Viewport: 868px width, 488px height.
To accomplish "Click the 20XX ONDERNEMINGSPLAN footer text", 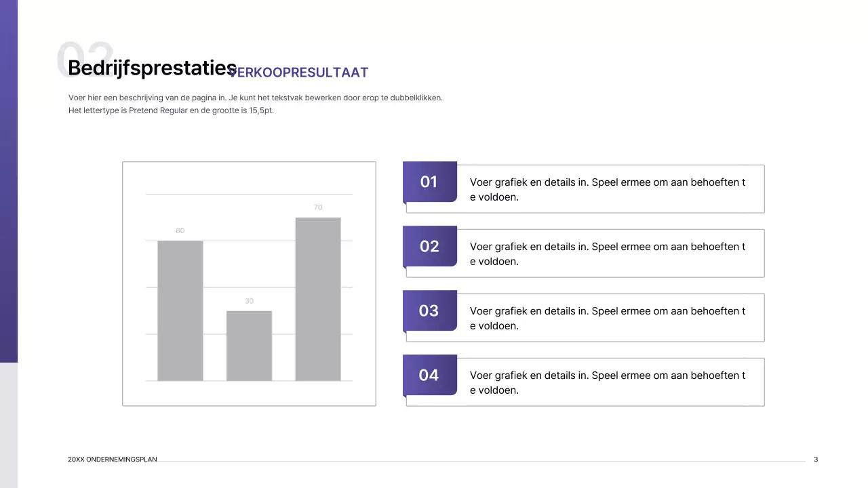I will [x=113, y=460].
